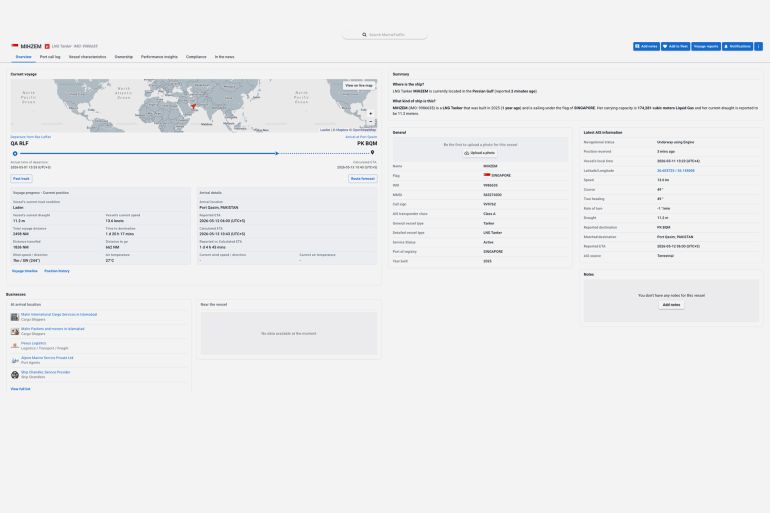
Task: Click 'Underway using Engine' navigational status
Action: pos(676,142)
